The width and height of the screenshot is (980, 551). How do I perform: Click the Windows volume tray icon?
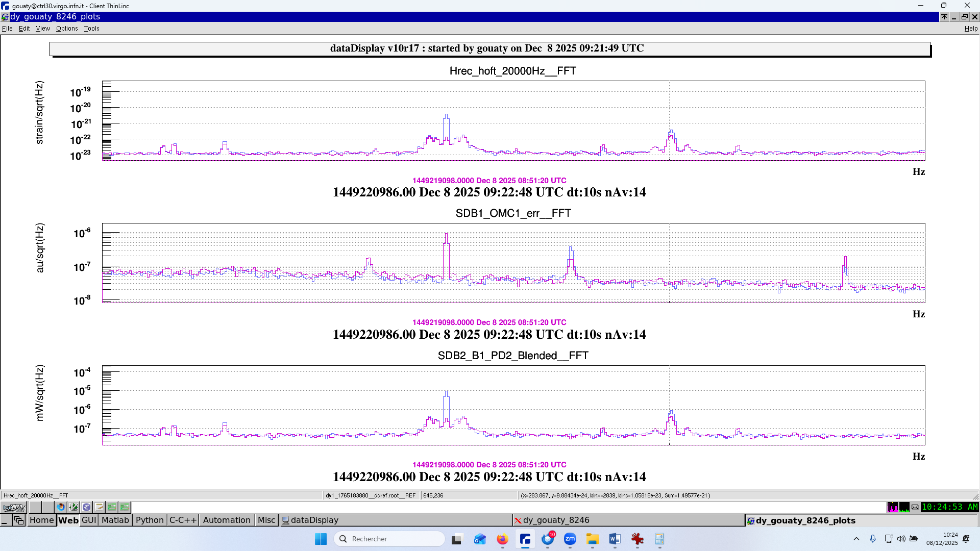901,539
